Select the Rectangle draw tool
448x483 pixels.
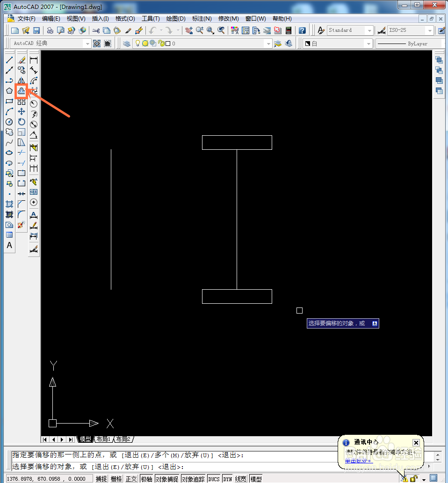(9, 101)
